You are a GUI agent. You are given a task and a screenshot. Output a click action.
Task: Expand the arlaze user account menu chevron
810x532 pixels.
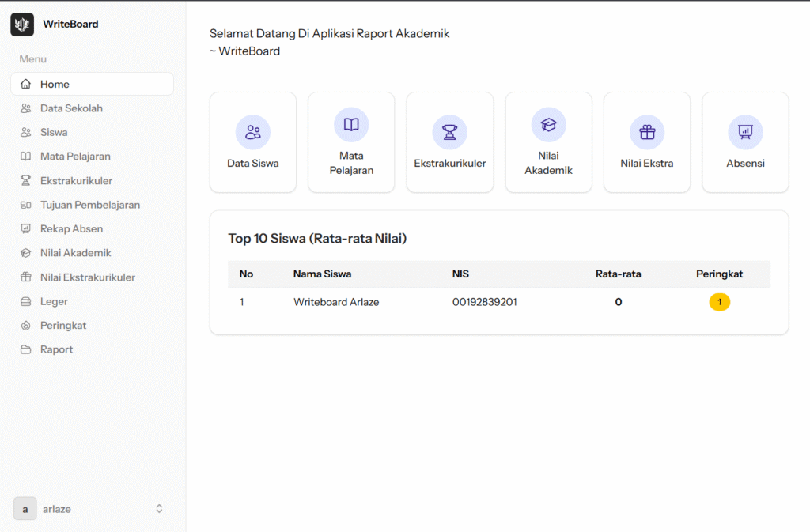coord(159,509)
